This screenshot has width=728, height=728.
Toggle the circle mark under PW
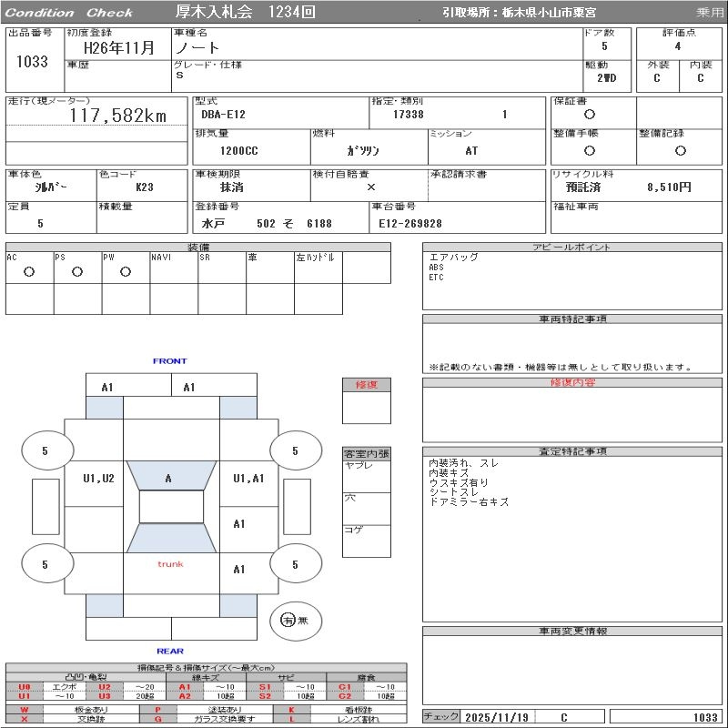coord(126,272)
